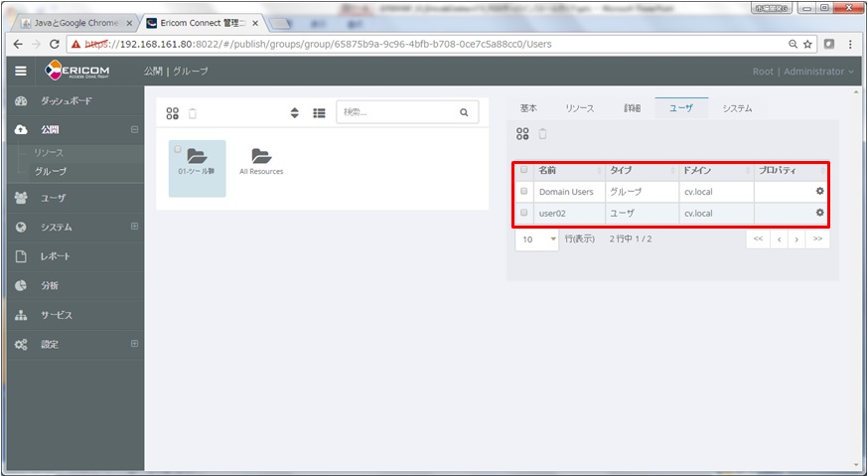Click the add group icon above the folder list
The width and height of the screenshot is (868, 476).
point(173,113)
